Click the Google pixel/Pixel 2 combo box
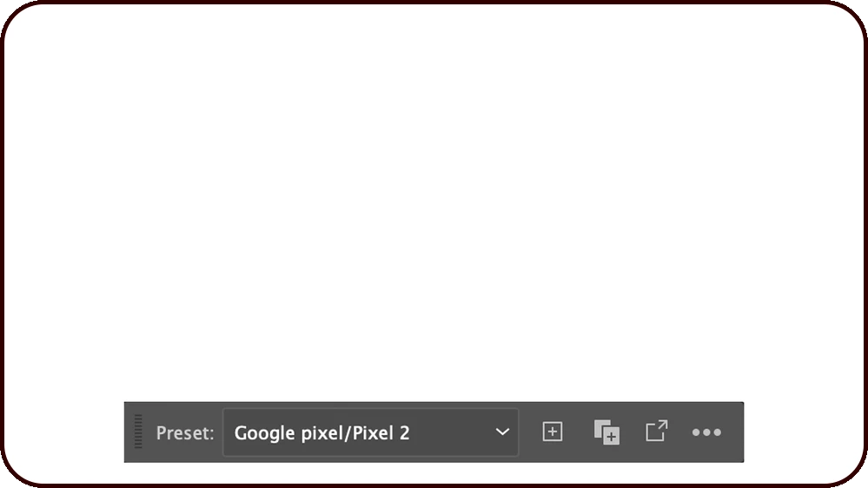868x488 pixels. tap(370, 432)
